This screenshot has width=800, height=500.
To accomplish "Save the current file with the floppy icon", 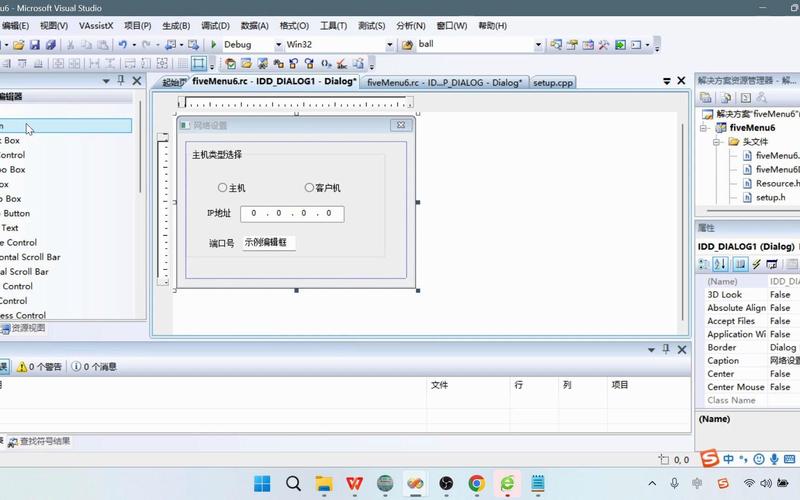I will coord(35,45).
